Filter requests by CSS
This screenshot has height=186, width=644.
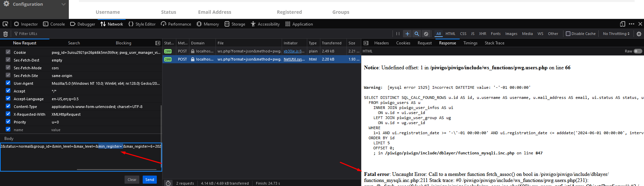point(463,34)
